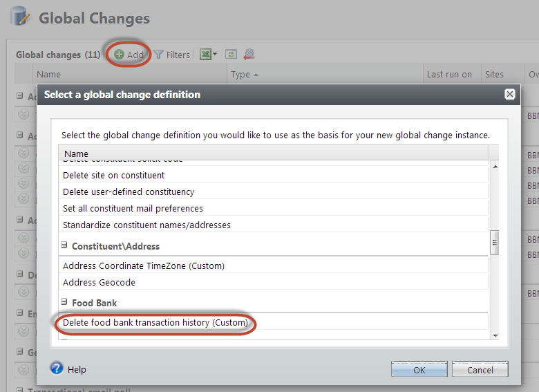Collapse the Food Bank group
This screenshot has width=539, height=392.
pyautogui.click(x=64, y=302)
